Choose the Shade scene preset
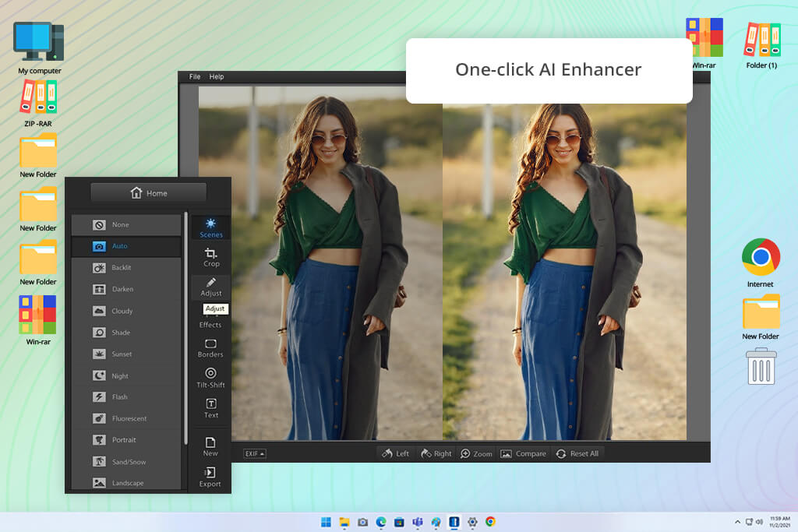Screen dimensions: 798x532 (x=126, y=333)
